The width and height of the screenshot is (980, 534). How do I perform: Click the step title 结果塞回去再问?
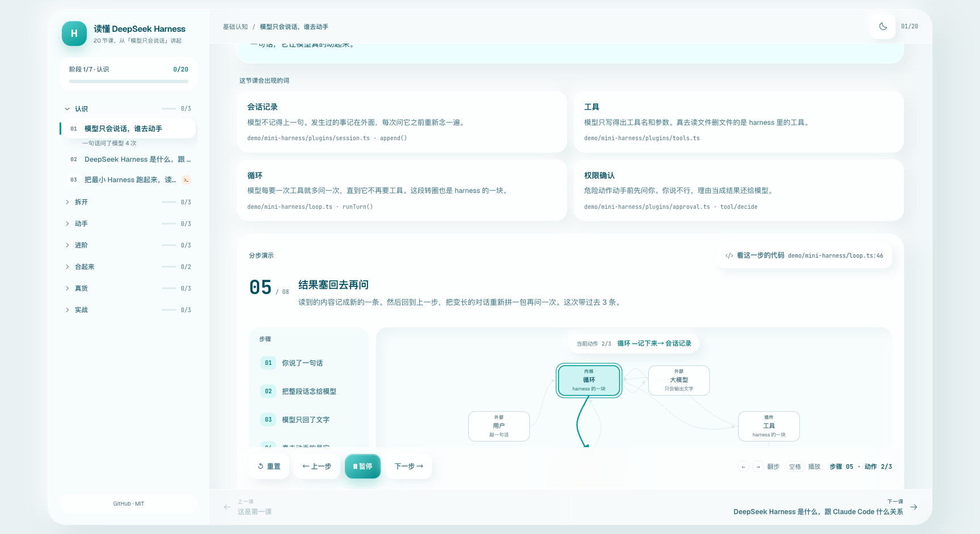tap(333, 285)
